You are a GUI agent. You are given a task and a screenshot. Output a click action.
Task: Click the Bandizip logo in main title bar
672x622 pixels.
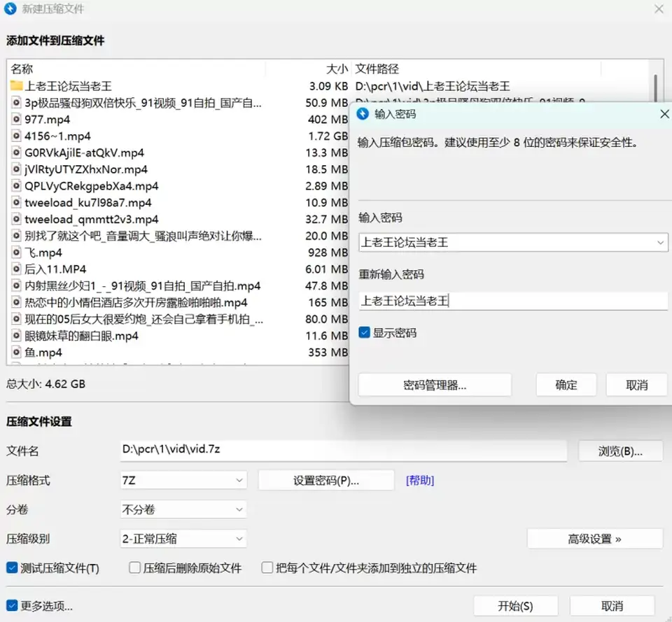[x=10, y=8]
